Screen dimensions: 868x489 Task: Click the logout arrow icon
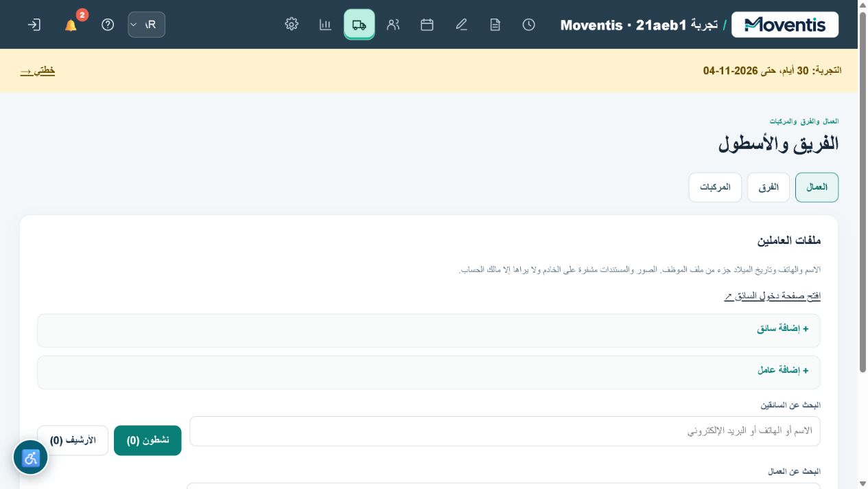(x=34, y=25)
